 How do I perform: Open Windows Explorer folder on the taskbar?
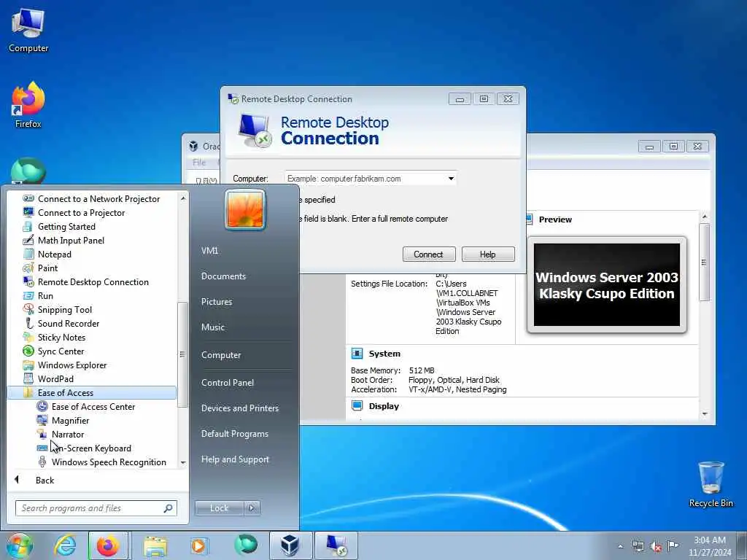tap(155, 546)
